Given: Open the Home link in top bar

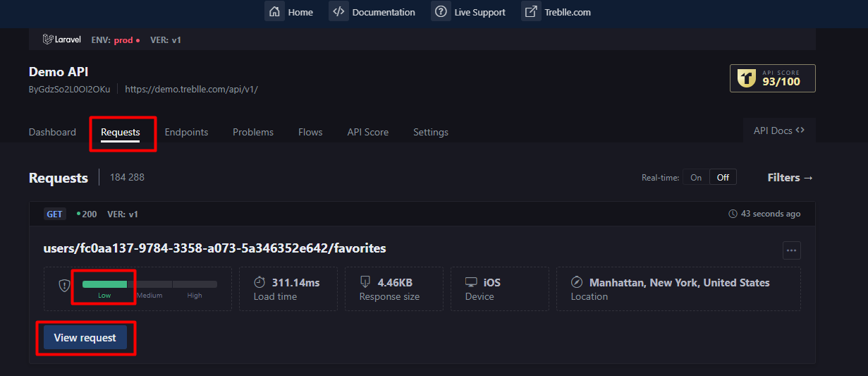Looking at the screenshot, I should pyautogui.click(x=300, y=12).
